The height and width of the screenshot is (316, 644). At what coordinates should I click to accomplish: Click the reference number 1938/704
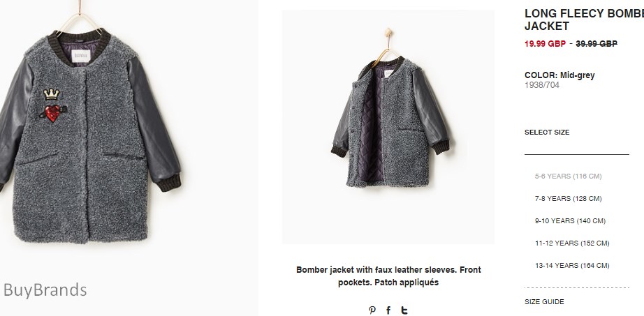pyautogui.click(x=542, y=85)
